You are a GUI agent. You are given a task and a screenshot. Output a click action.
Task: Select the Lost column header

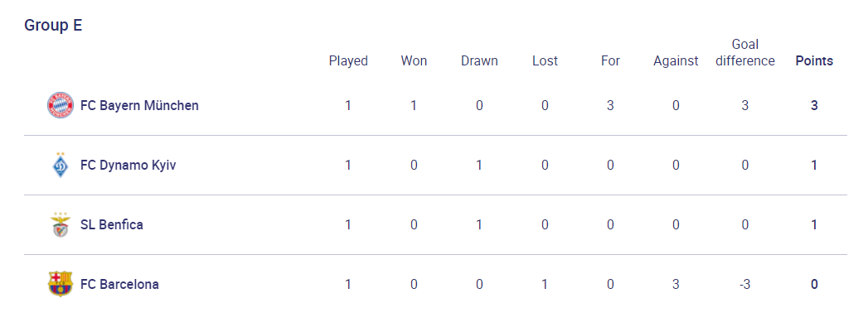pyautogui.click(x=545, y=60)
